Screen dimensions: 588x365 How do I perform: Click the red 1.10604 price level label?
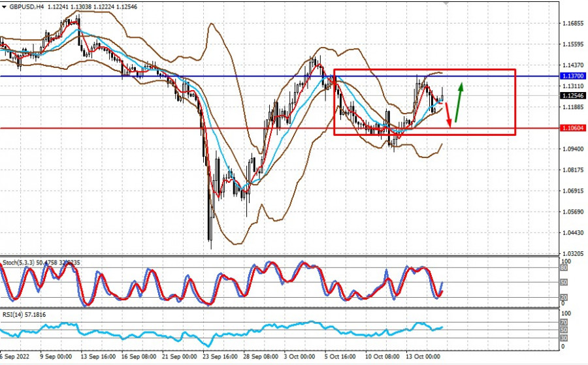point(573,128)
